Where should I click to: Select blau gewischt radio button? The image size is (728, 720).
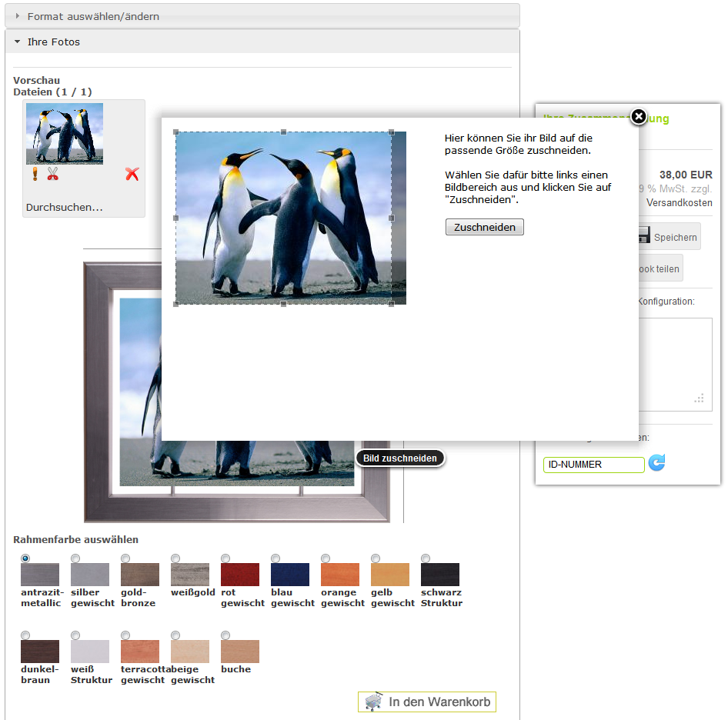276,558
